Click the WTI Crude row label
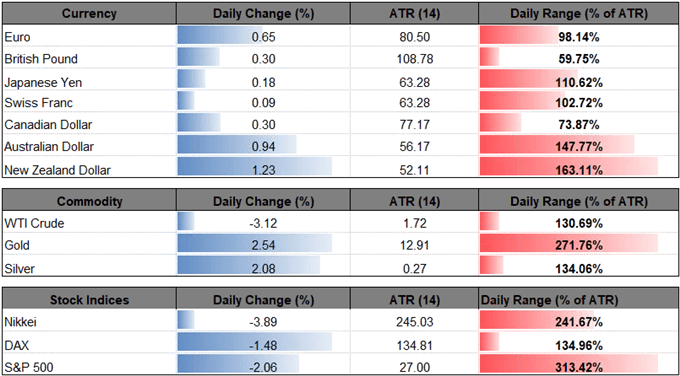 coord(34,224)
